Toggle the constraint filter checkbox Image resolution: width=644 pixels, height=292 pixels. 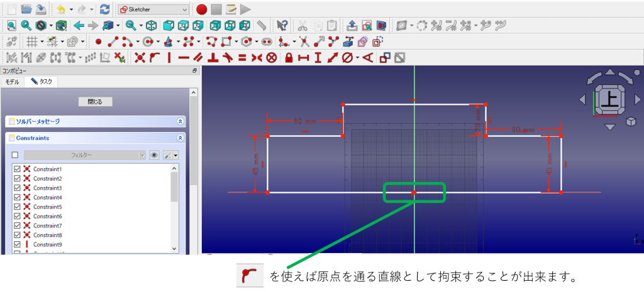click(16, 154)
